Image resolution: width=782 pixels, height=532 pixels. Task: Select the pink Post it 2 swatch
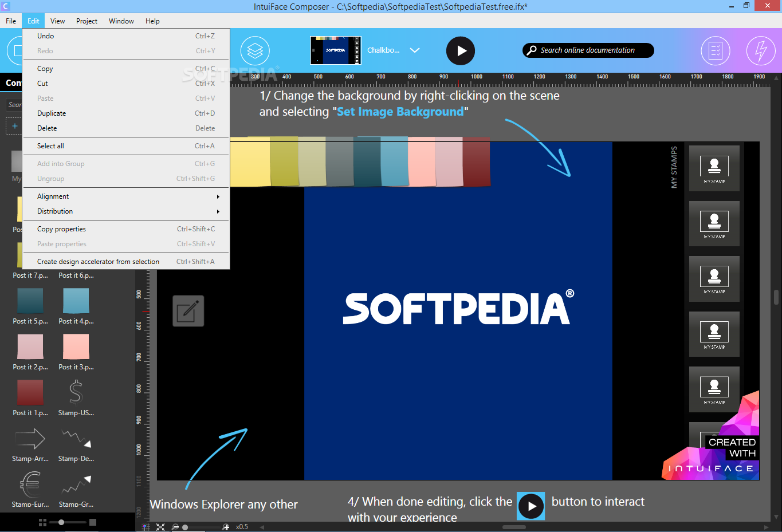pos(30,347)
